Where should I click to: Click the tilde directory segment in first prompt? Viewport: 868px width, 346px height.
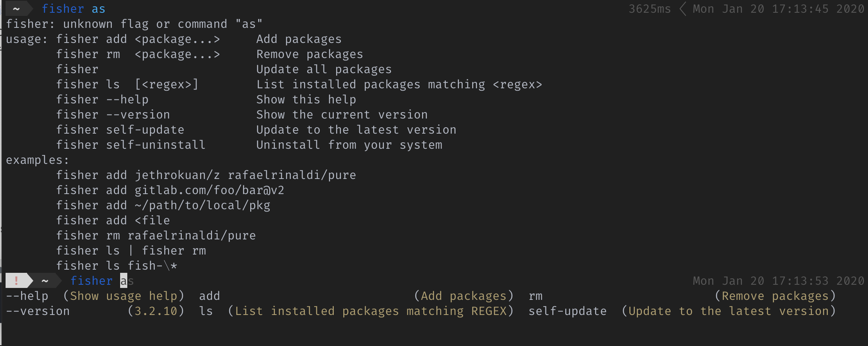point(16,9)
